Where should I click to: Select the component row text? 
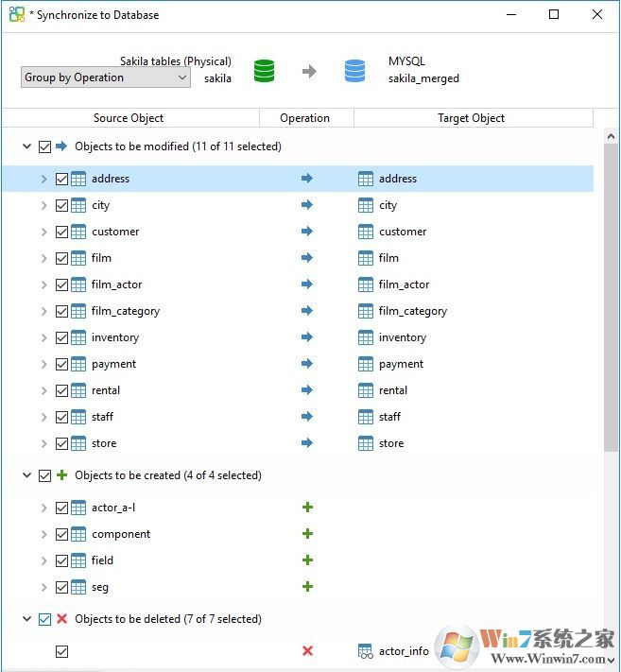pyautogui.click(x=121, y=534)
